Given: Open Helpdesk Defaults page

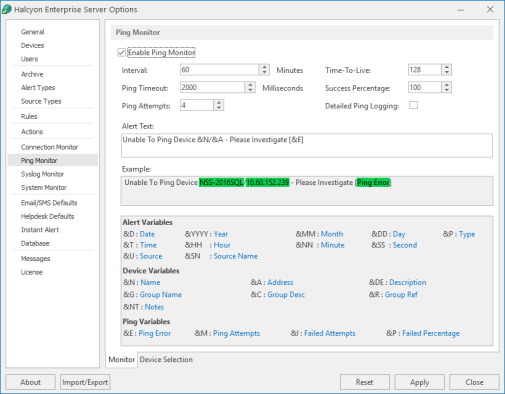Looking at the screenshot, I should click(x=47, y=216).
